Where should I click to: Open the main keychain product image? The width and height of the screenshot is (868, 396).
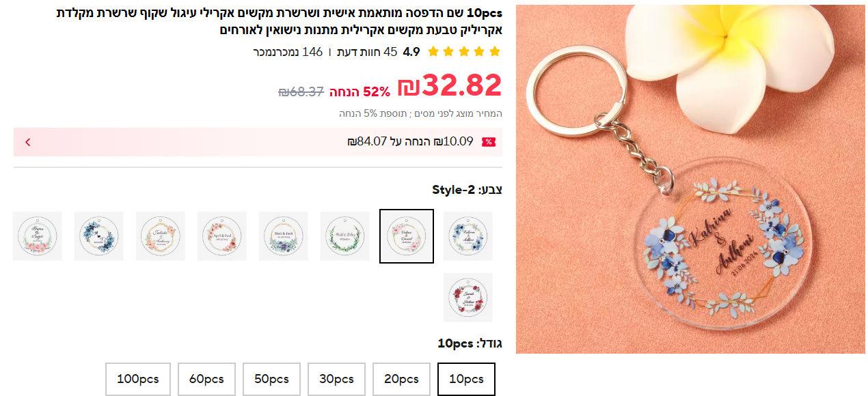pyautogui.click(x=690, y=179)
